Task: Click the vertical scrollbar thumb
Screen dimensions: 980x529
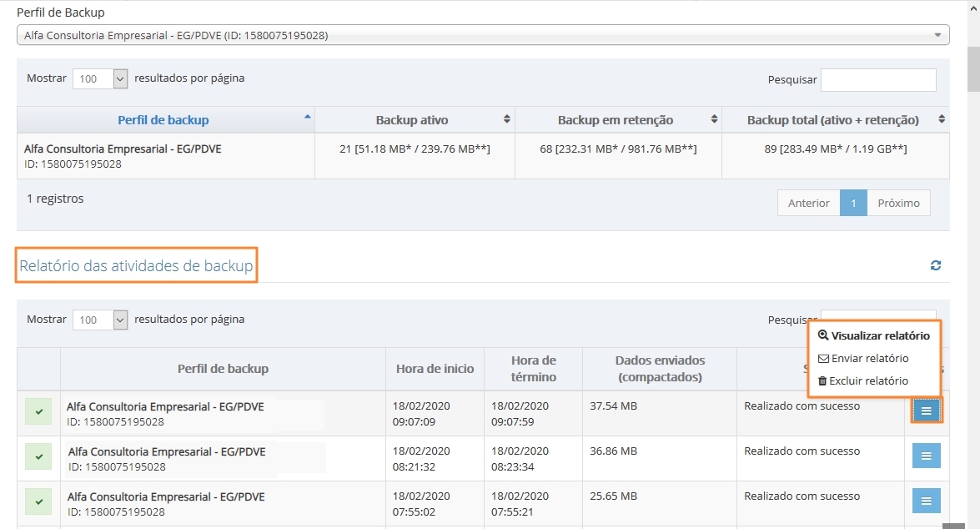Action: 974,68
